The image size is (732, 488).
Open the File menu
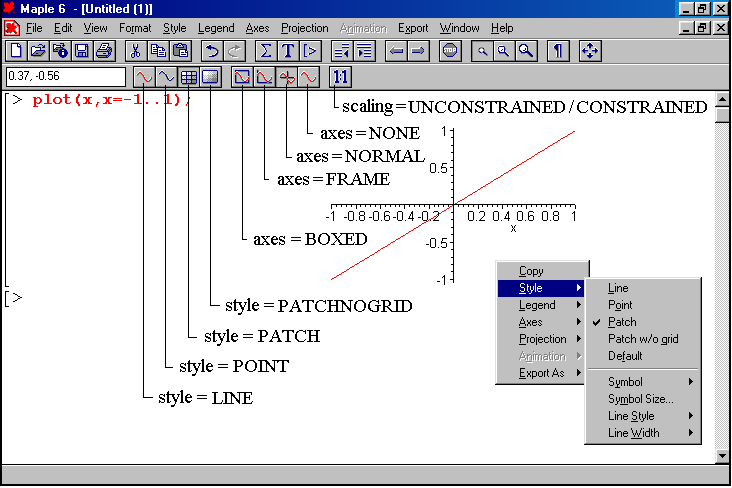click(34, 28)
